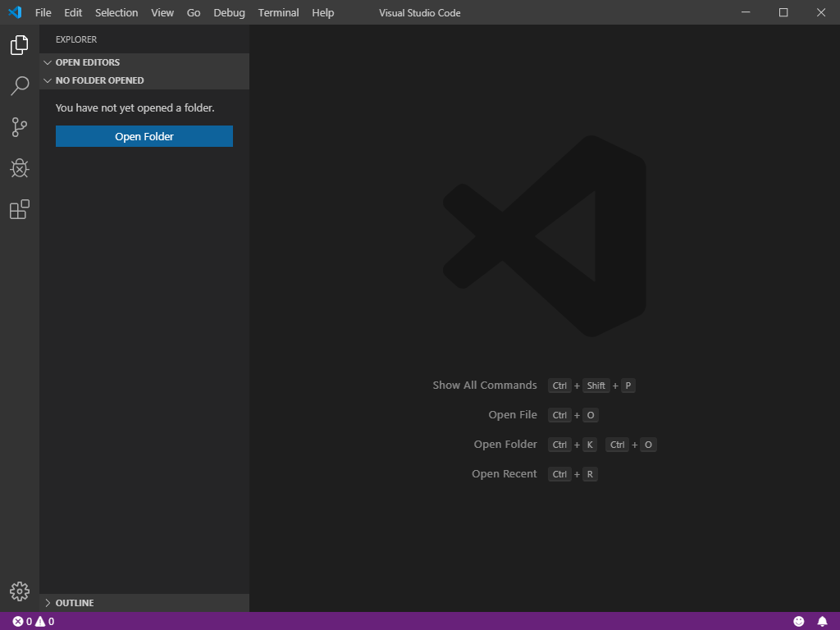
Task: Click the Open Folder hint text in the editor area
Action: (x=505, y=444)
